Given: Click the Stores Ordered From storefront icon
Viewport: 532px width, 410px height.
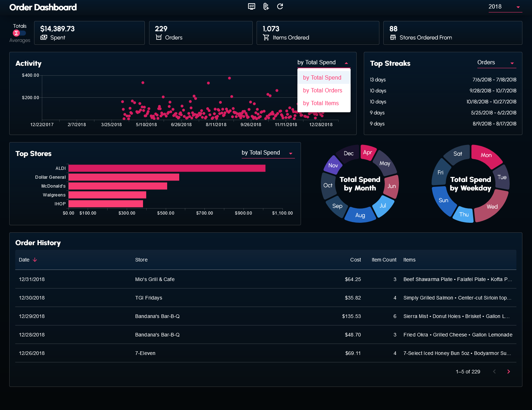Looking at the screenshot, I should (x=393, y=38).
